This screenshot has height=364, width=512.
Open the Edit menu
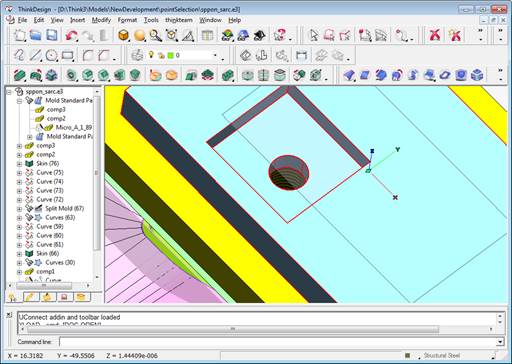[39, 20]
